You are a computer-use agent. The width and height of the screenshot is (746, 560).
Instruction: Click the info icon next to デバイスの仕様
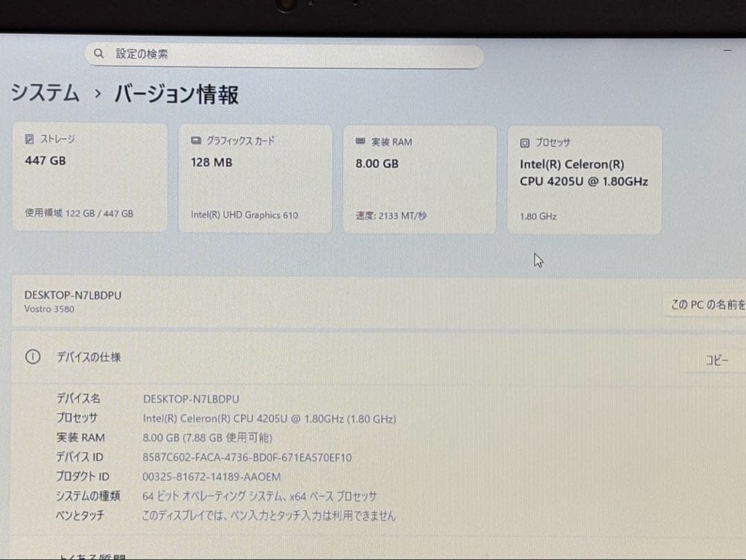(32, 358)
